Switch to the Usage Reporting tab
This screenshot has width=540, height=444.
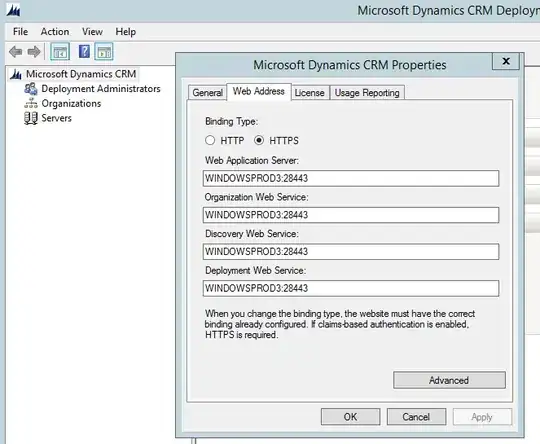pyautogui.click(x=367, y=93)
